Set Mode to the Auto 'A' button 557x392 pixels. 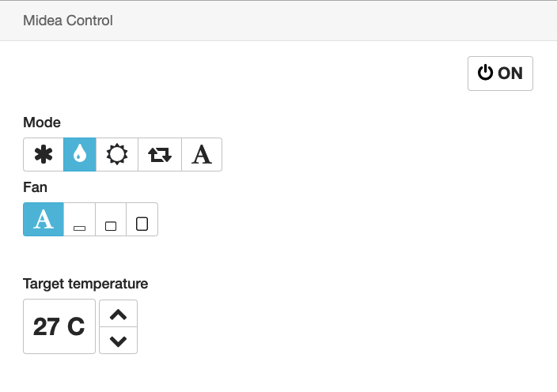pos(202,155)
